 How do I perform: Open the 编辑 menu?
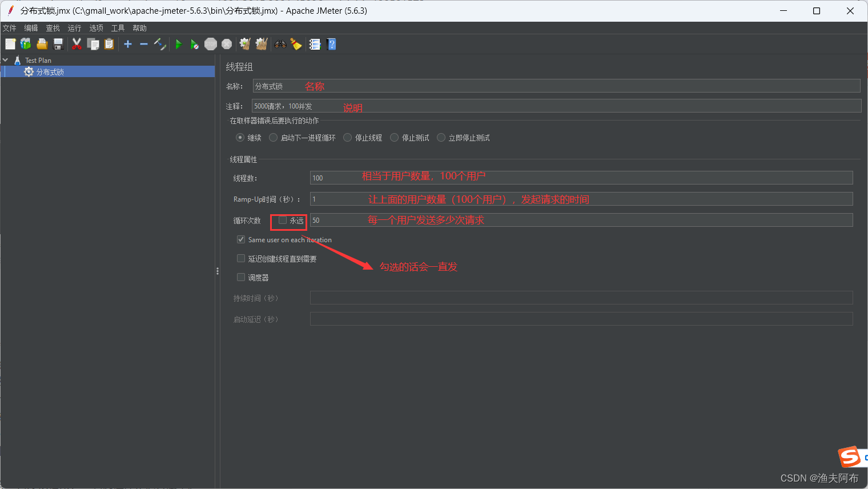pyautogui.click(x=31, y=28)
